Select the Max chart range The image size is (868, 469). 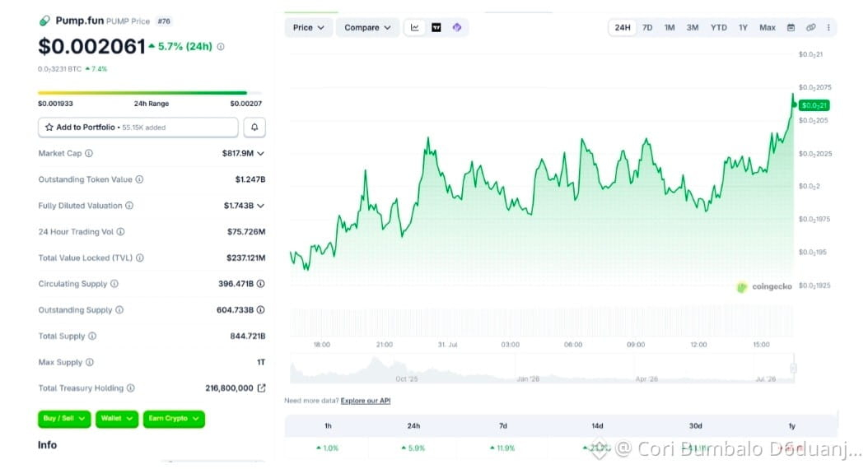[x=768, y=28]
